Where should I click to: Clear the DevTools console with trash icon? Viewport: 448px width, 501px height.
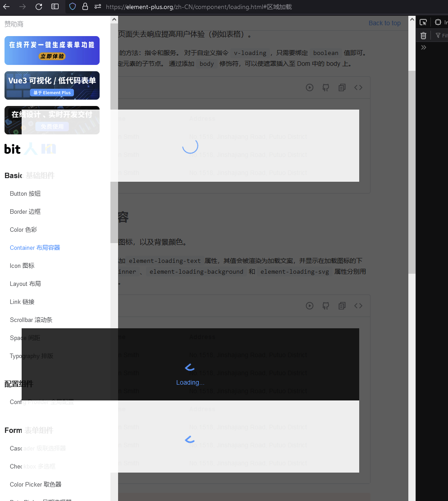pyautogui.click(x=423, y=35)
